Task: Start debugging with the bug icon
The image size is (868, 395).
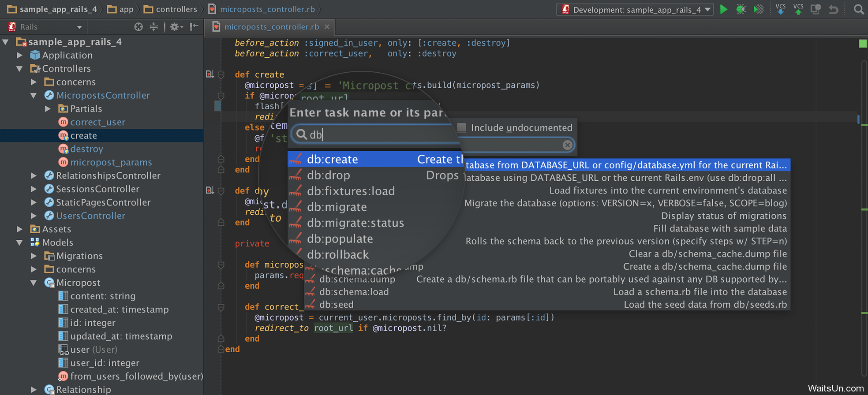Action: 741,9
